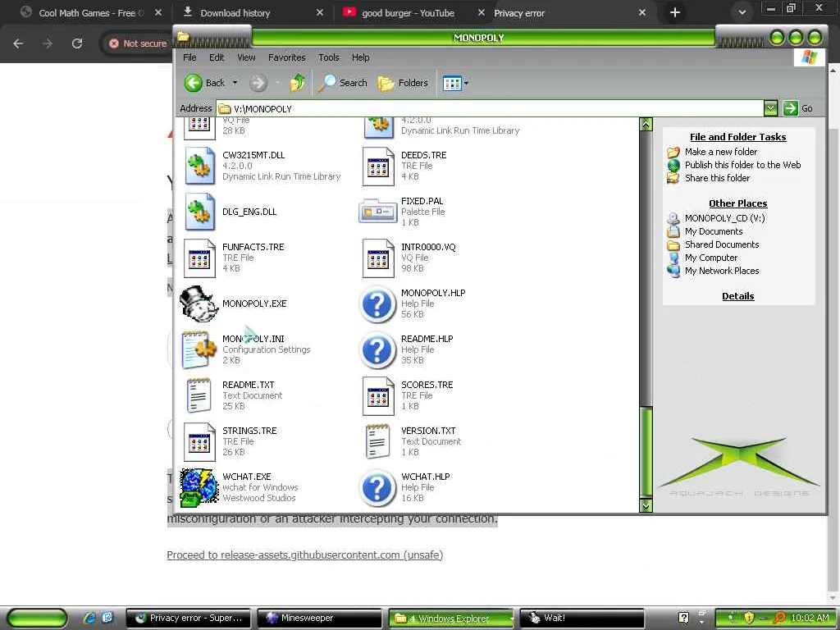840x630 pixels.
Task: Open a new Chrome tab
Action: 675,12
